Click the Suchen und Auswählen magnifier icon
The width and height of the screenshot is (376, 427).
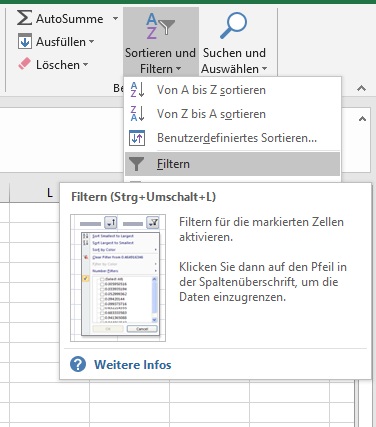234,25
